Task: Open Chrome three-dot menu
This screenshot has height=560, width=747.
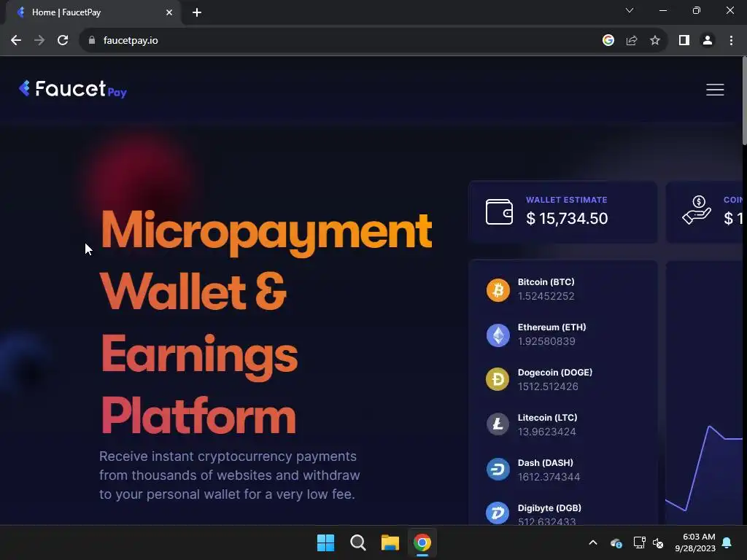Action: (x=731, y=41)
